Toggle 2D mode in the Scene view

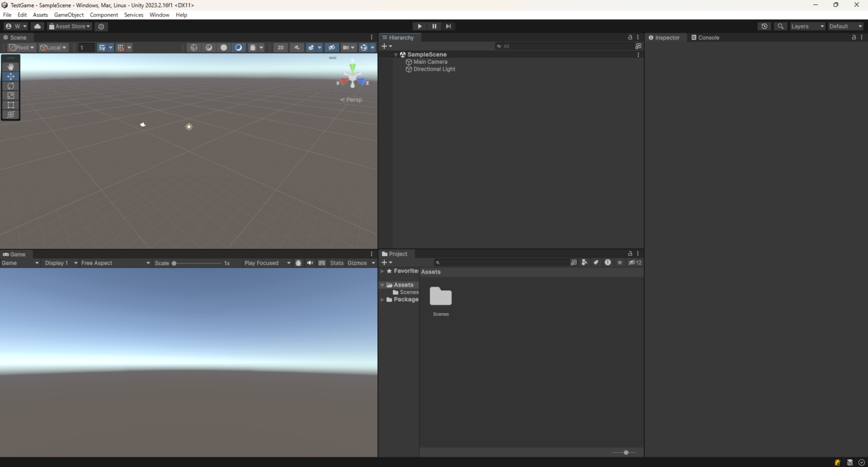[280, 47]
